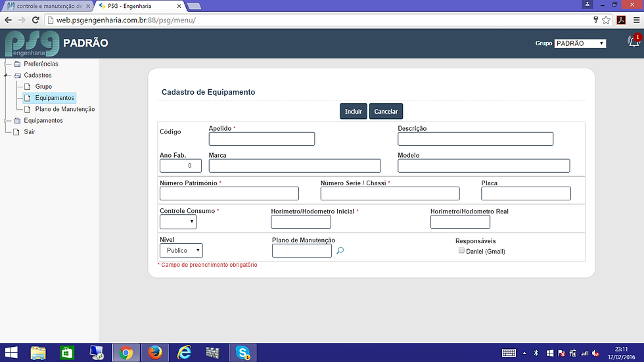Click the on-screen keyboard tray icon
644x362 pixels.
click(509, 353)
